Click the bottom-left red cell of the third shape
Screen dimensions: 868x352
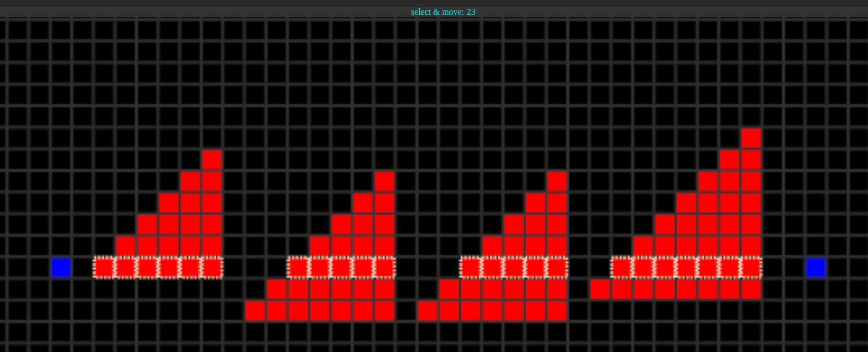pyautogui.click(x=427, y=311)
